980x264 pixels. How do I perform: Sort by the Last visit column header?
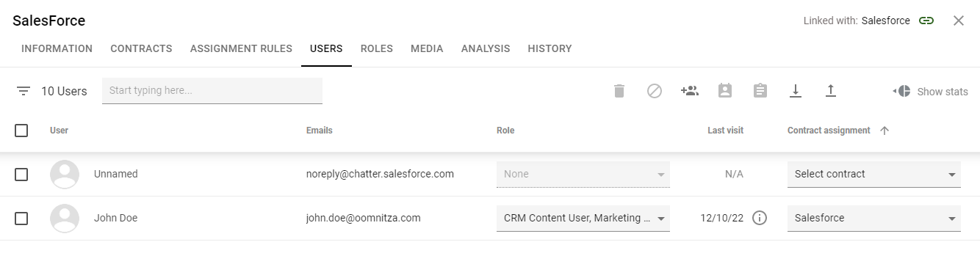(725, 131)
